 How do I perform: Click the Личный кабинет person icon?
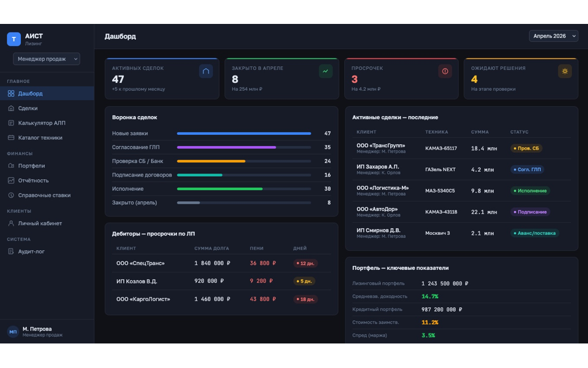click(x=11, y=223)
